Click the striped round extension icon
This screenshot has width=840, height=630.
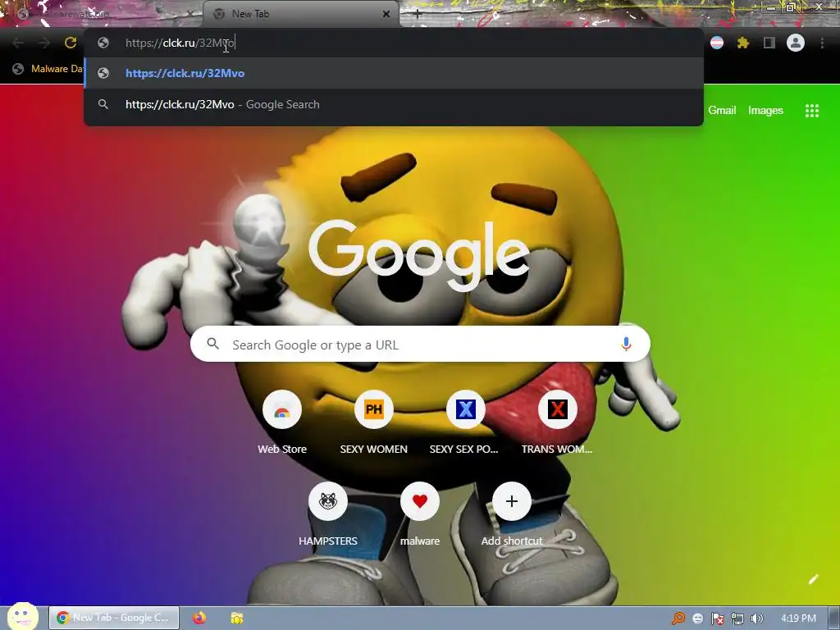pos(717,43)
